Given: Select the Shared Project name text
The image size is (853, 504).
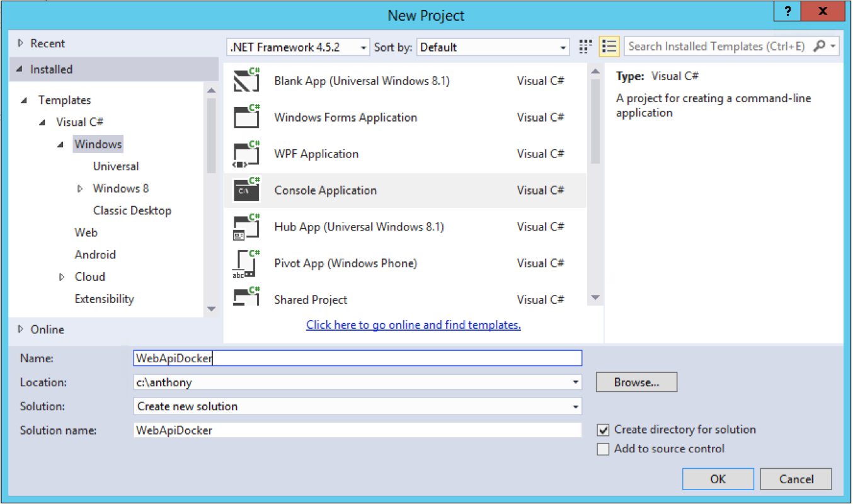Looking at the screenshot, I should tap(311, 300).
